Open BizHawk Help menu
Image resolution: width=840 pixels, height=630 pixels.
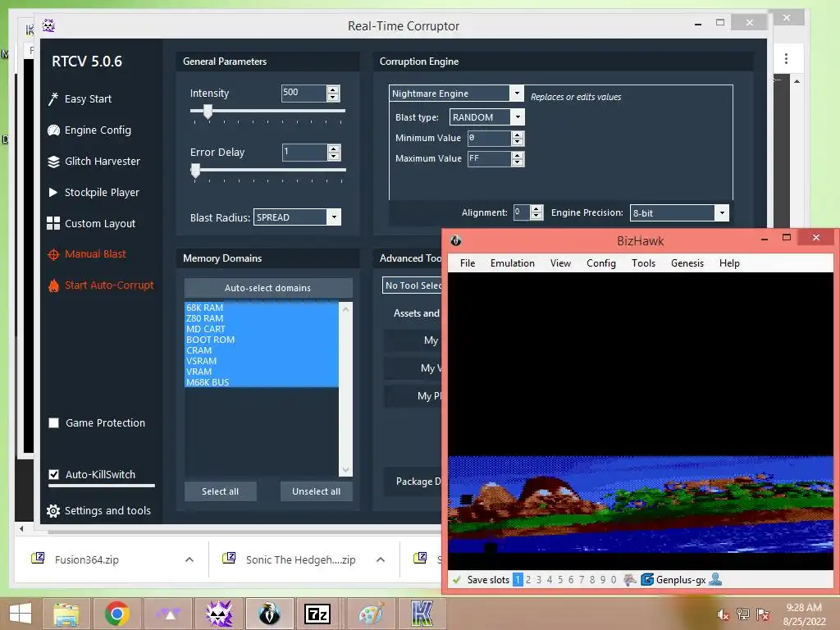pyautogui.click(x=729, y=263)
